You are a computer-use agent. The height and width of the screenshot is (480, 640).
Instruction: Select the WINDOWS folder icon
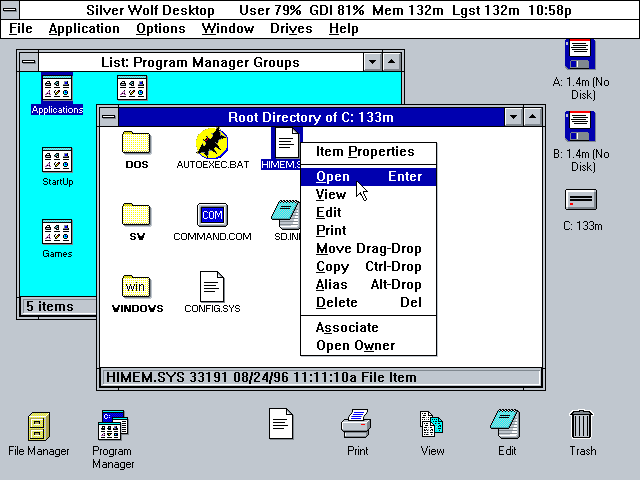(x=136, y=287)
